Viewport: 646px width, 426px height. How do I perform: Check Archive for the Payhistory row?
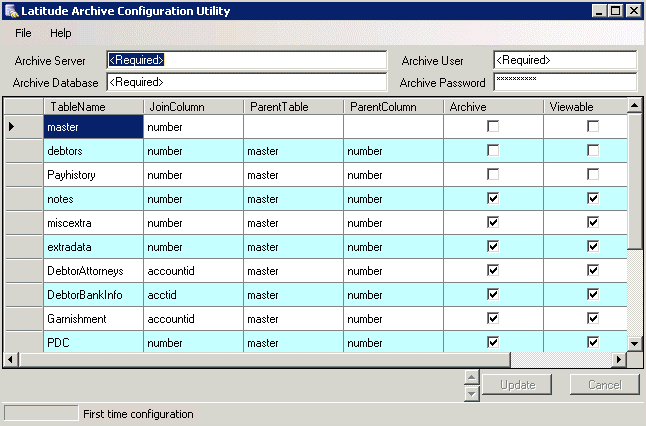(493, 174)
